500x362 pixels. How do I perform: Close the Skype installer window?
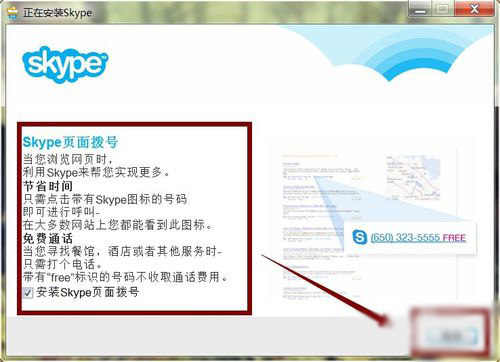pyautogui.click(x=474, y=8)
